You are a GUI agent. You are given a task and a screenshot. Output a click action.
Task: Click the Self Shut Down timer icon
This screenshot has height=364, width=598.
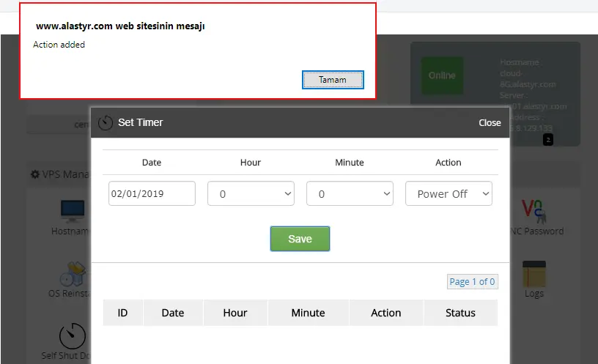(73, 335)
